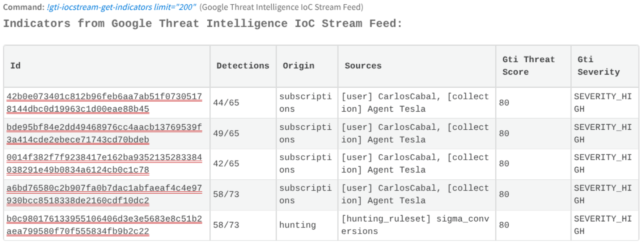Click the Detections column header
Screen dimensions: 644x242
[243, 66]
